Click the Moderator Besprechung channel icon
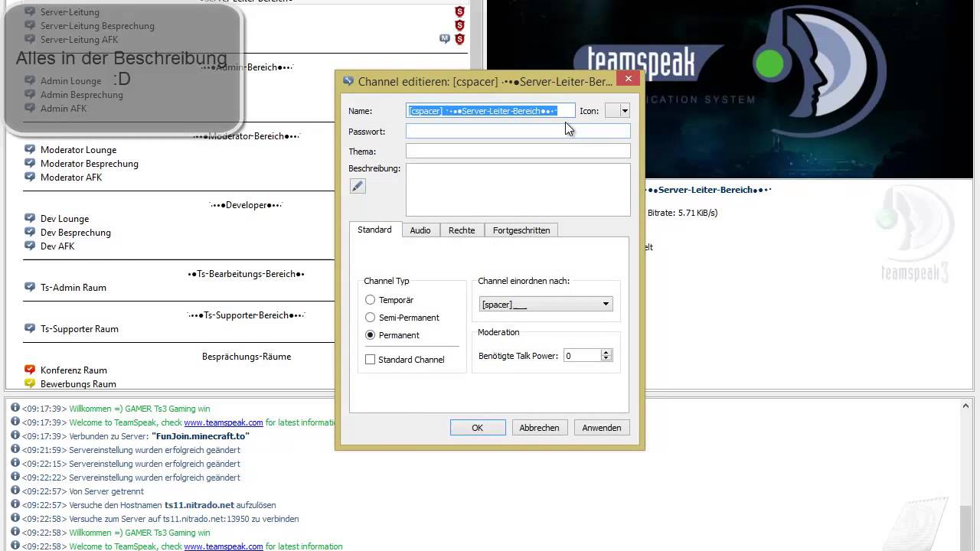The height and width of the screenshot is (551, 980). pyautogui.click(x=30, y=163)
